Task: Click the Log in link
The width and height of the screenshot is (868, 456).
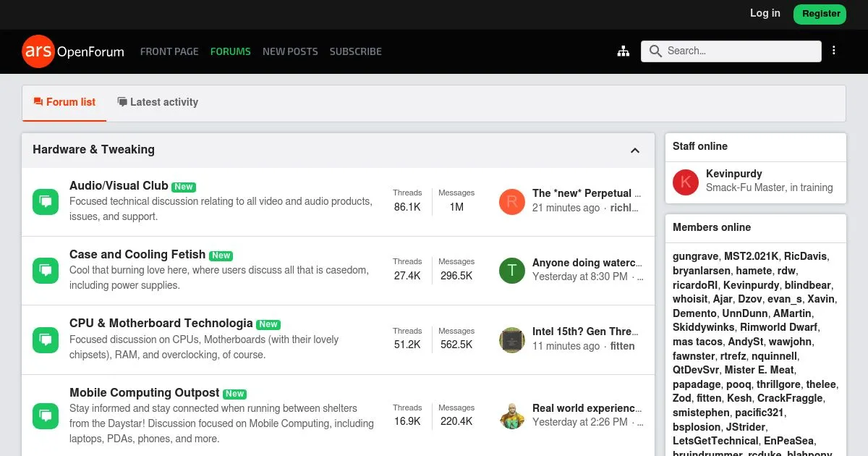Action: 765,13
